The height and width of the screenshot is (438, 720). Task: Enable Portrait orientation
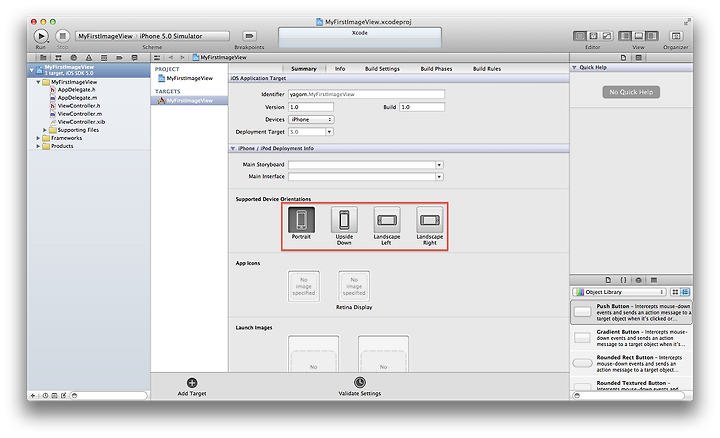pos(301,220)
